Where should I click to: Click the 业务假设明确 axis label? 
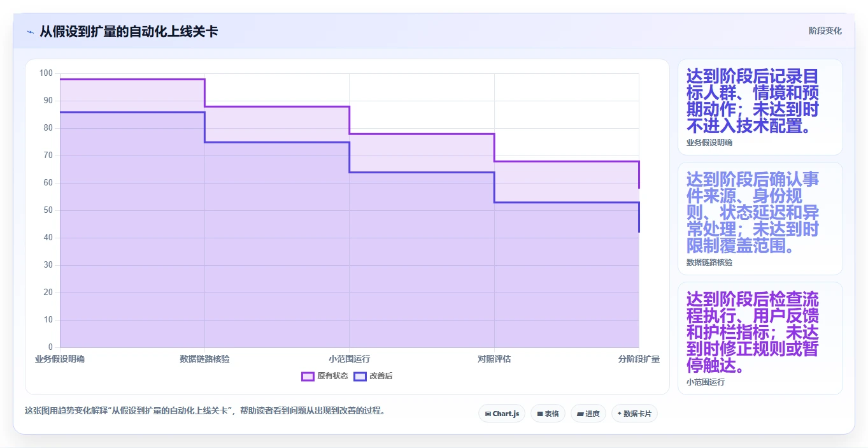click(x=60, y=359)
